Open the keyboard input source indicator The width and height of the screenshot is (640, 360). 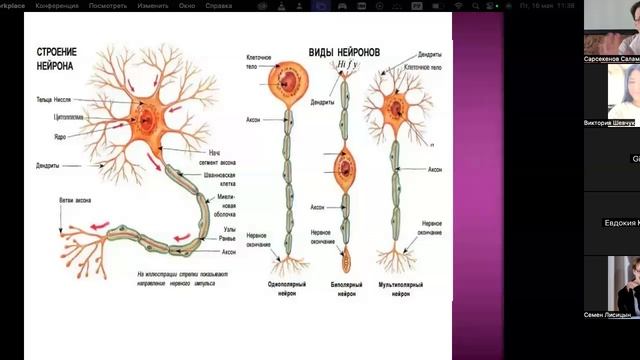(417, 6)
